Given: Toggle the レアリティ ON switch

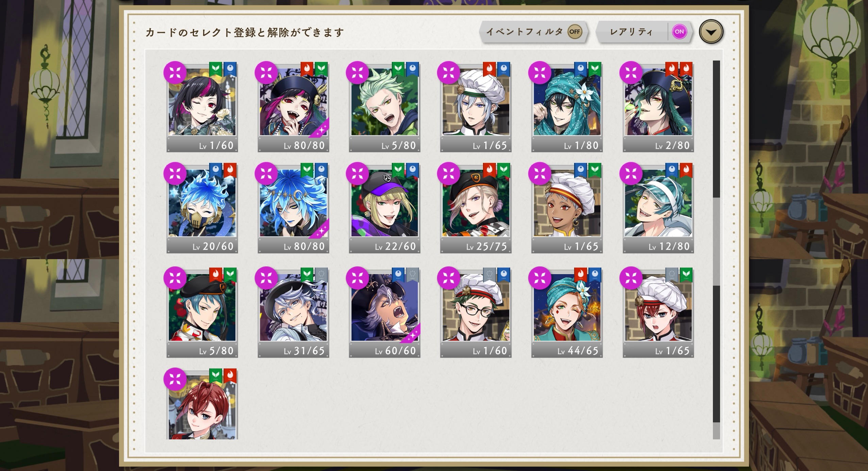Looking at the screenshot, I should pos(679,32).
